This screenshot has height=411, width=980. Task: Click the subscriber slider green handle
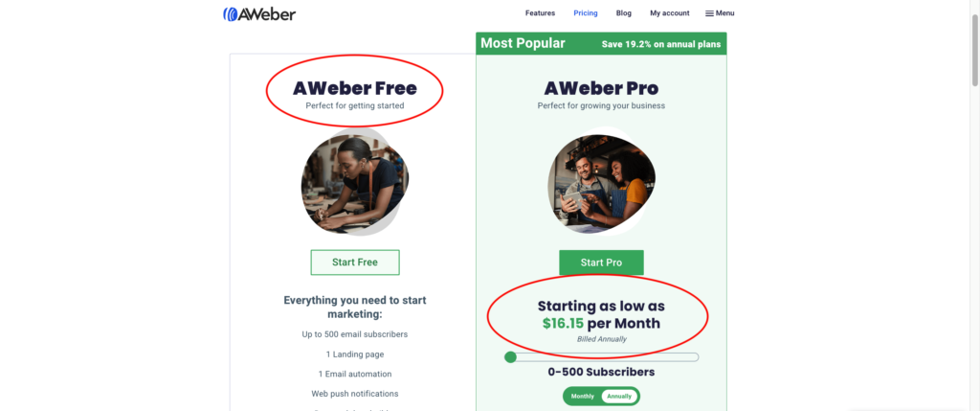click(x=511, y=357)
